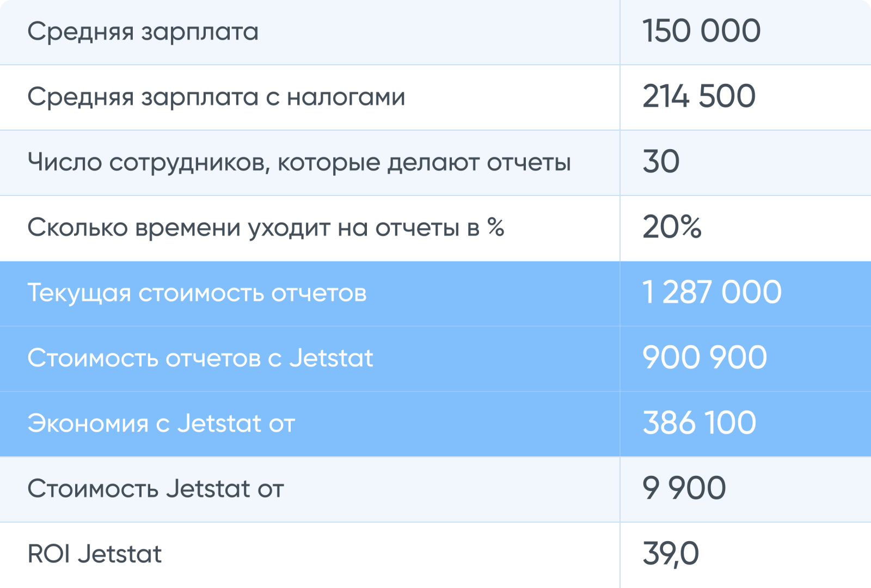Click the percent sign in time label
This screenshot has height=588, width=871.
click(x=495, y=227)
